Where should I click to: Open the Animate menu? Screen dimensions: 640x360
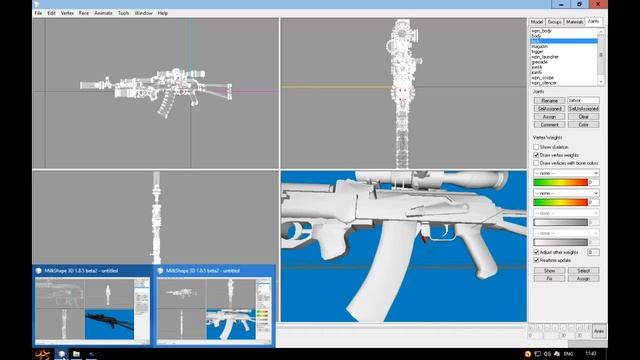click(x=103, y=13)
